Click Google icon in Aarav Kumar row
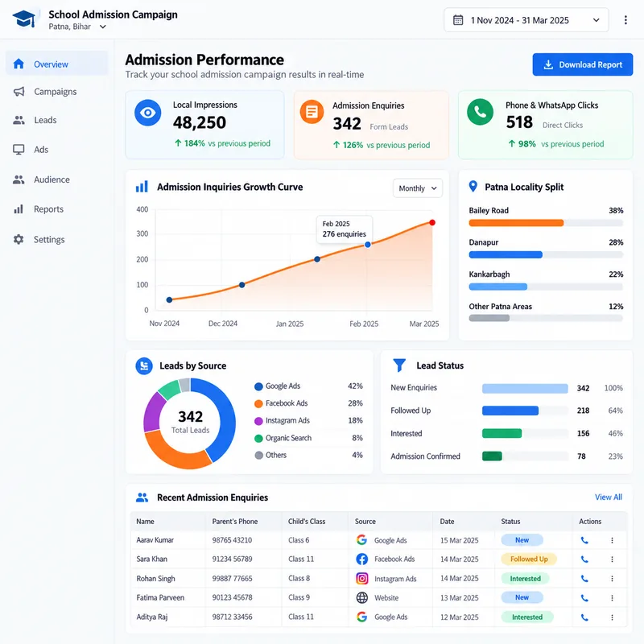 click(361, 540)
